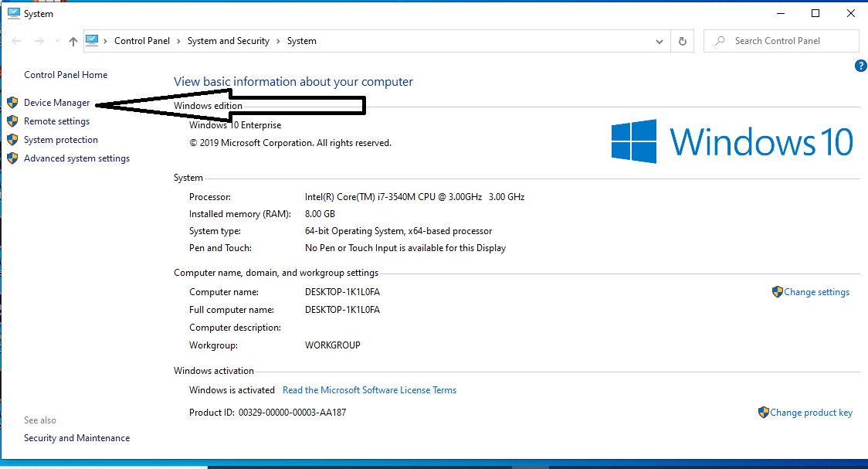Click the shield icon beside Advanced system settings
Viewport: 868px width, 469px height.
[12, 158]
